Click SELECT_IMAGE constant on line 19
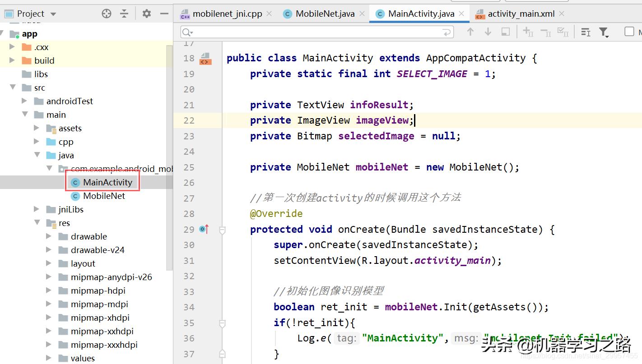The image size is (642, 364). (432, 74)
